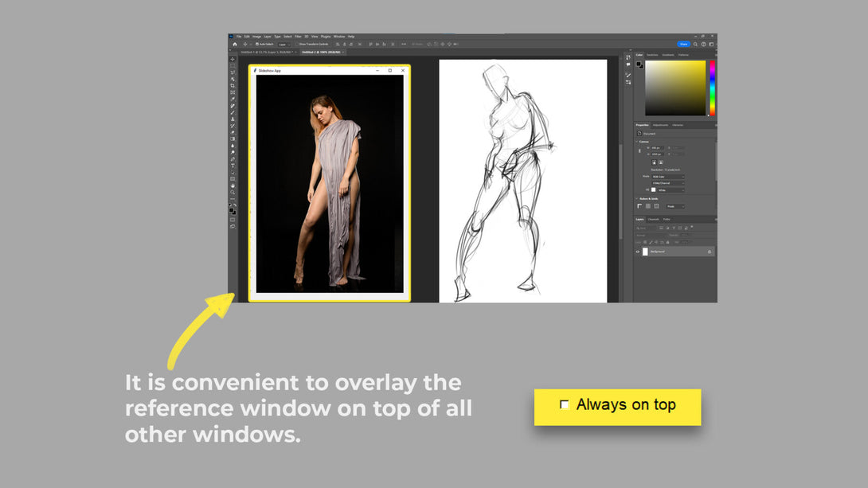Toggle the Auto-Select checkbox

point(257,45)
